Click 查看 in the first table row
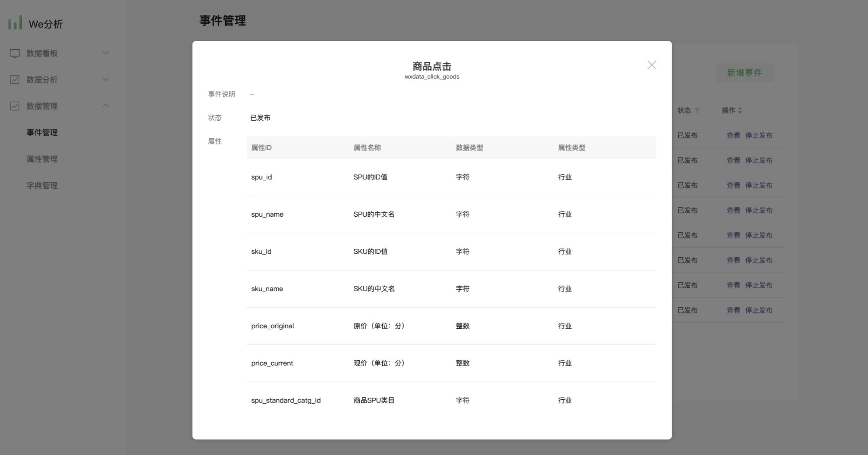868x455 pixels. click(733, 136)
